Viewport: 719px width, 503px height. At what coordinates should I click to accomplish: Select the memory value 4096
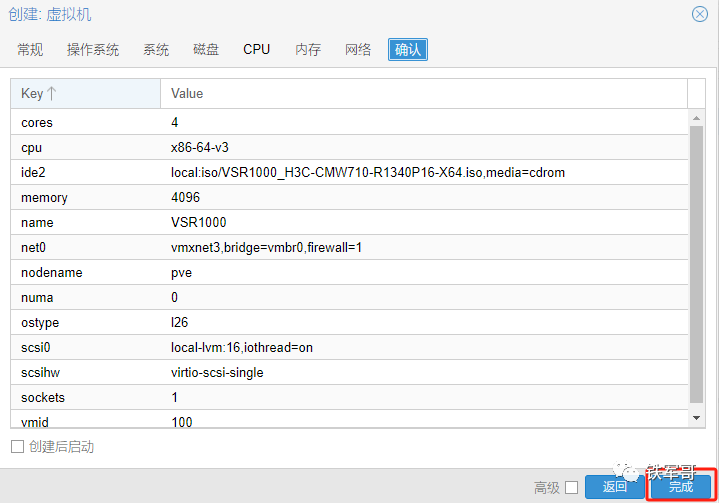tap(185, 198)
